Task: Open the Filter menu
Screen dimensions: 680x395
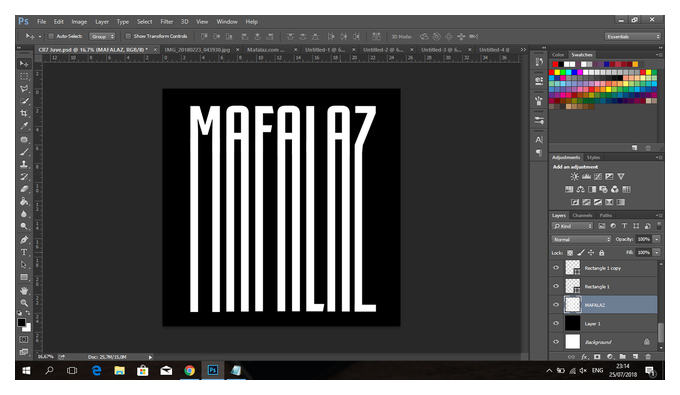Action: point(167,22)
